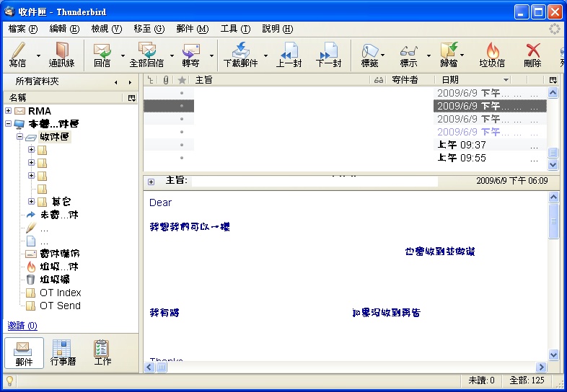Screen dimensions: 567x392
Task: Toggle star on the 上午 09:37 message
Action: [x=182, y=145]
